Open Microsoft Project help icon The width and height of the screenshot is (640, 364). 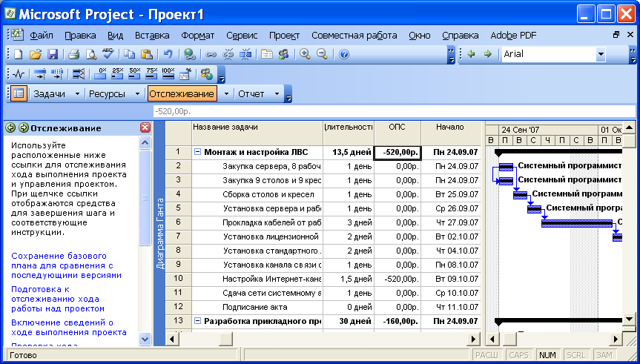point(344,54)
